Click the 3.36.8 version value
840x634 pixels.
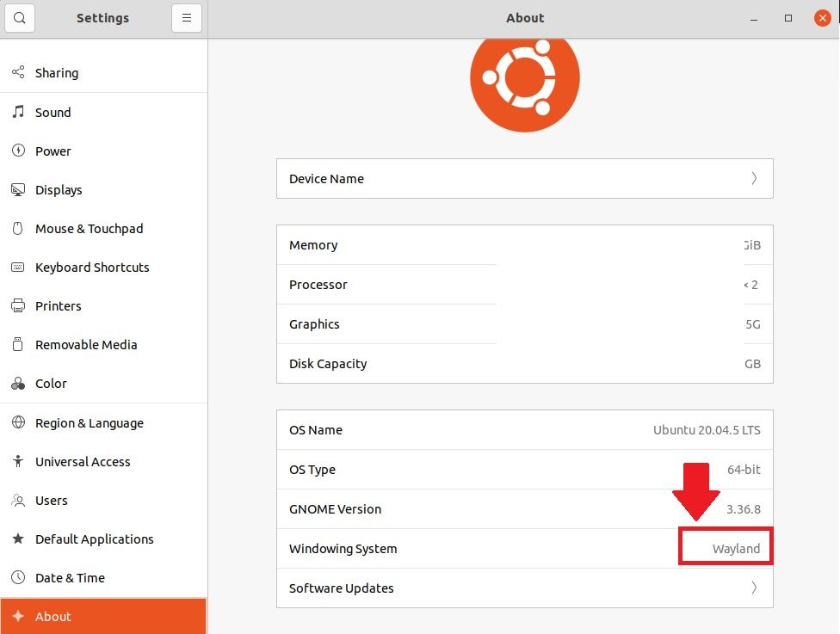click(743, 509)
